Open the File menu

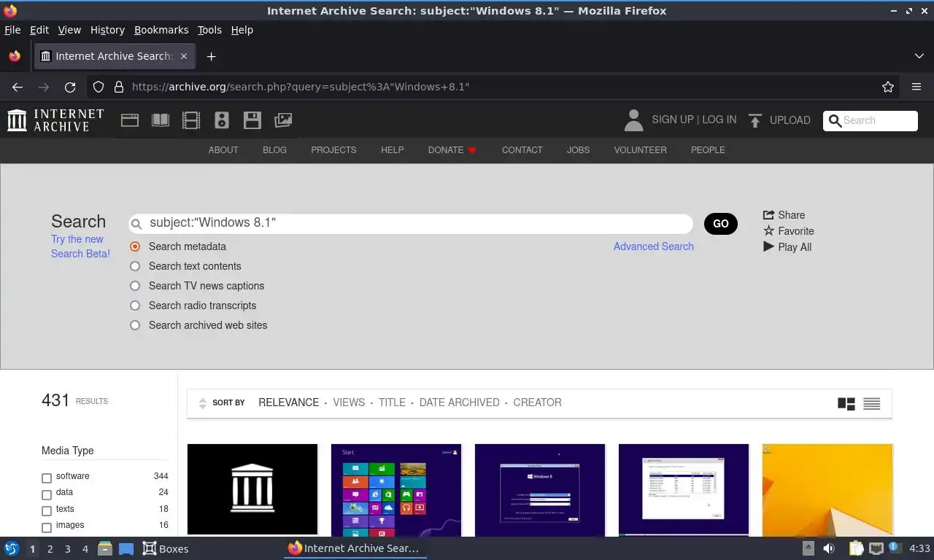tap(12, 30)
